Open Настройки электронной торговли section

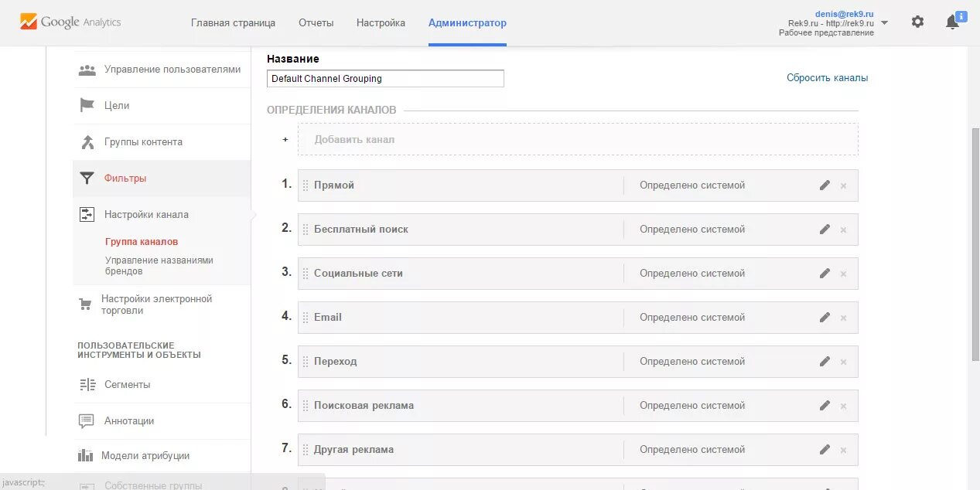[x=156, y=305]
